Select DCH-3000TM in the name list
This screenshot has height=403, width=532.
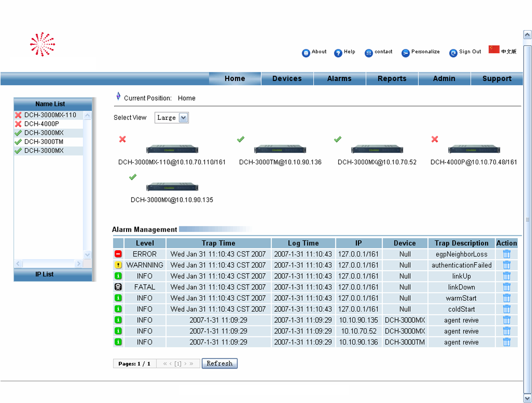[44, 142]
